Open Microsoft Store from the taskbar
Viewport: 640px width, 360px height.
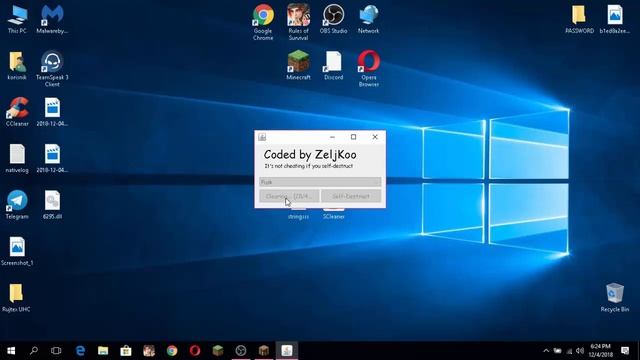pyautogui.click(x=126, y=351)
